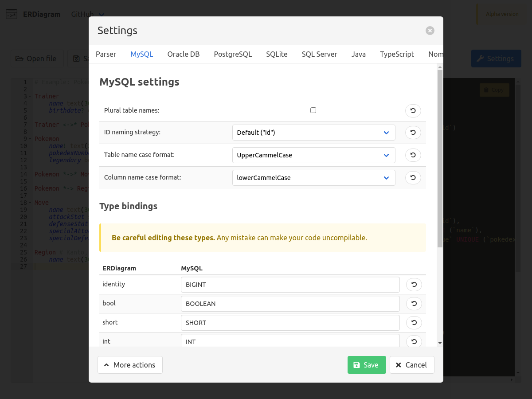Edit the identity MySQL type field

click(290, 285)
